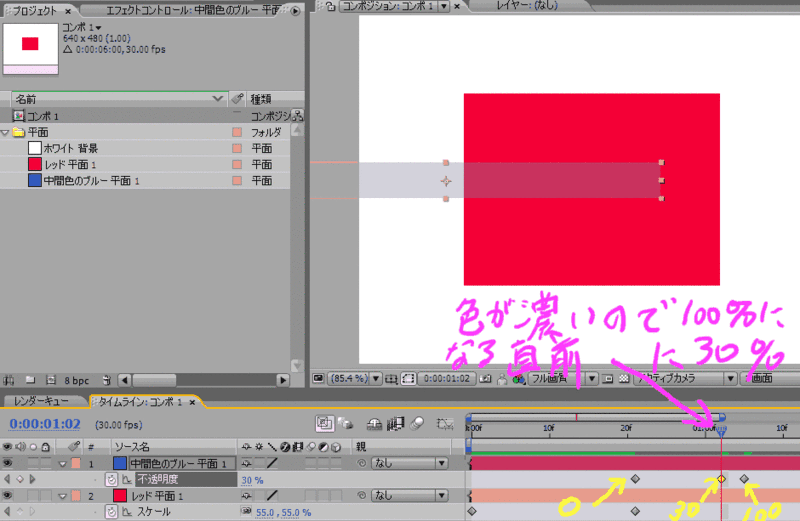Open the アクティブカメラ view dropdown
800x521 pixels.
pyautogui.click(x=684, y=379)
